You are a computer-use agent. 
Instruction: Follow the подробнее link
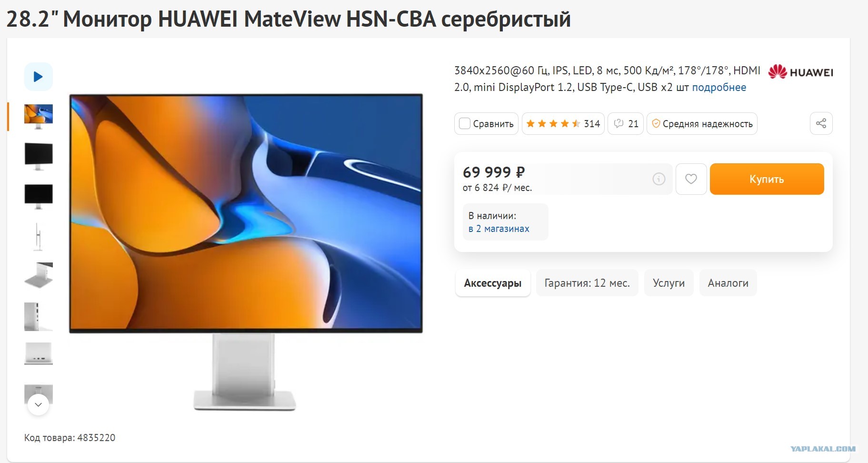719,87
